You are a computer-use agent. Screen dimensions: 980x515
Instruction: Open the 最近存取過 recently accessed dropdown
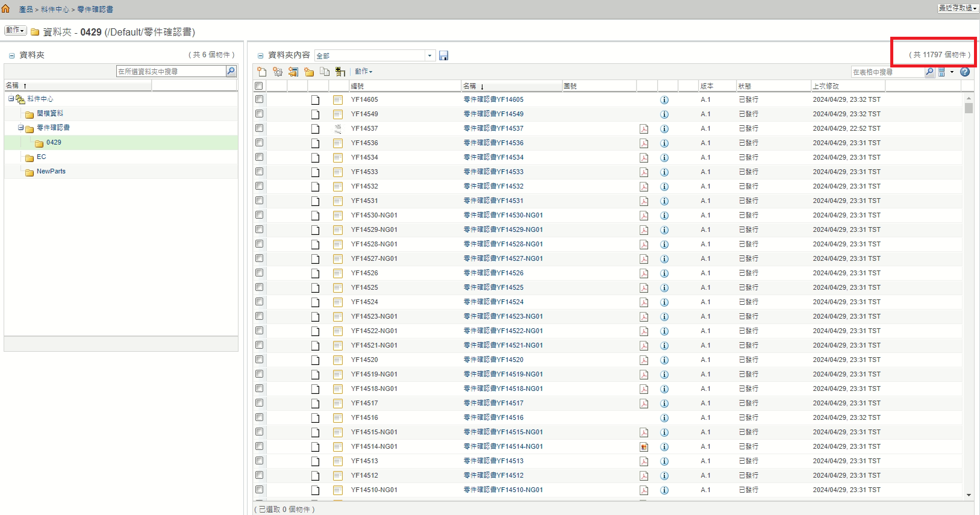958,8
